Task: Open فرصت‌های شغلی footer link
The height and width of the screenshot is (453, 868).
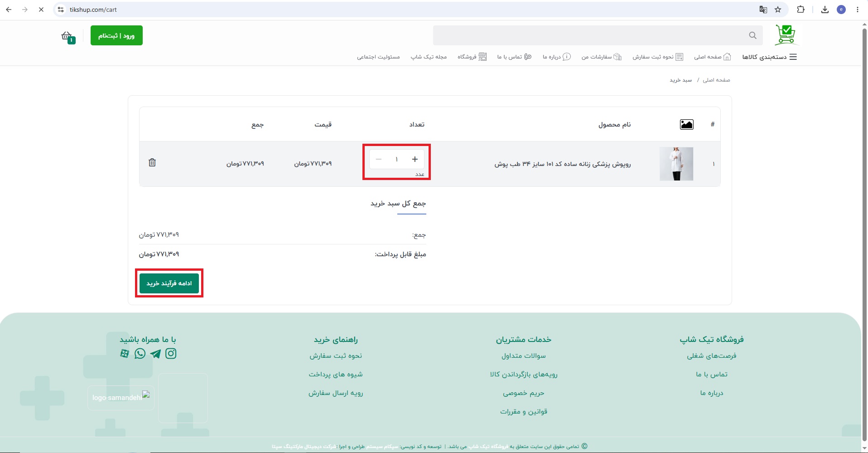Action: tap(712, 356)
